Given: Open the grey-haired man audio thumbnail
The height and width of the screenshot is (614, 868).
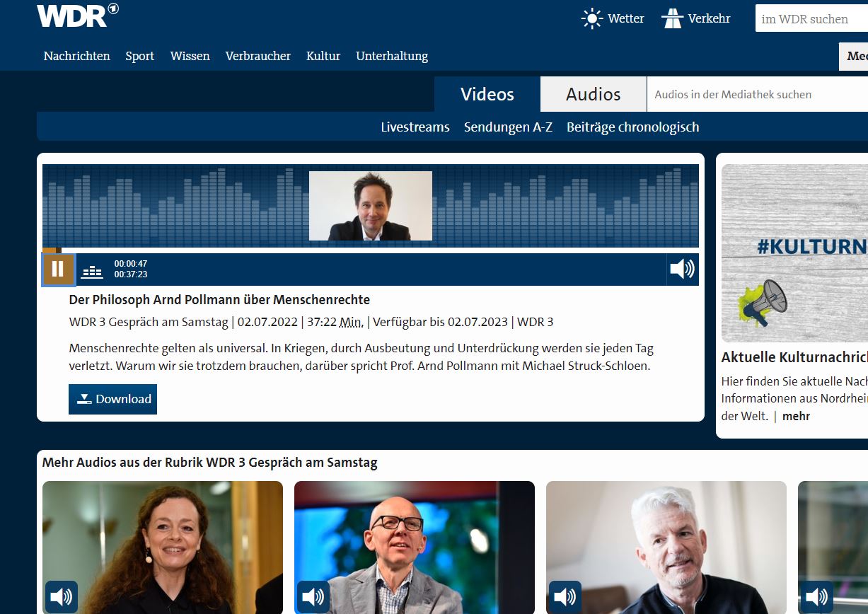Looking at the screenshot, I should click(x=666, y=548).
